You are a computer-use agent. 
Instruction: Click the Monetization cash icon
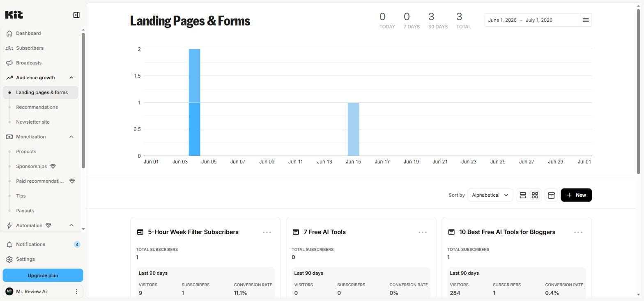(x=9, y=137)
